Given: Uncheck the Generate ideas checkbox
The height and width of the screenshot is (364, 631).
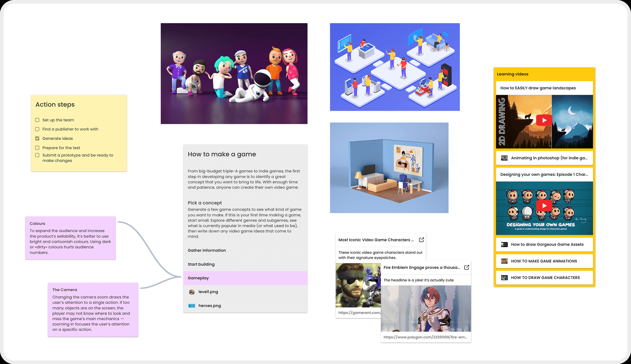Looking at the screenshot, I should (37, 139).
